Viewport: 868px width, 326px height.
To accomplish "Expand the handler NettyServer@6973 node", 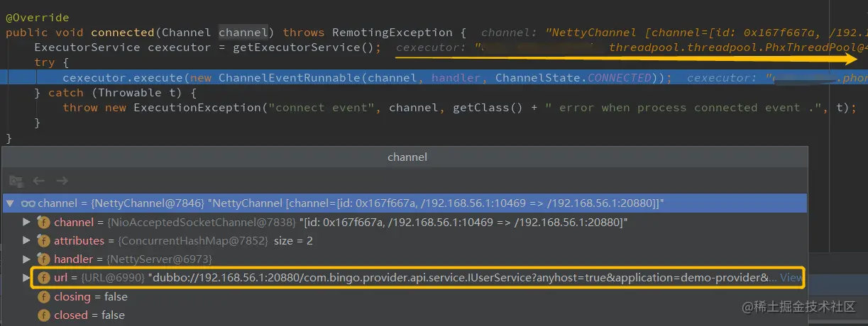I will tap(27, 259).
